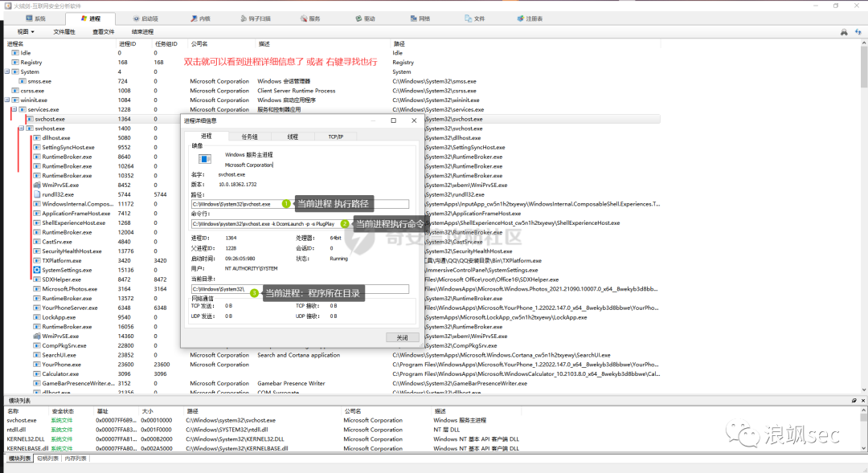Switch to the 线程 tab in details dialog
Image resolution: width=868 pixels, height=473 pixels.
pyautogui.click(x=293, y=136)
